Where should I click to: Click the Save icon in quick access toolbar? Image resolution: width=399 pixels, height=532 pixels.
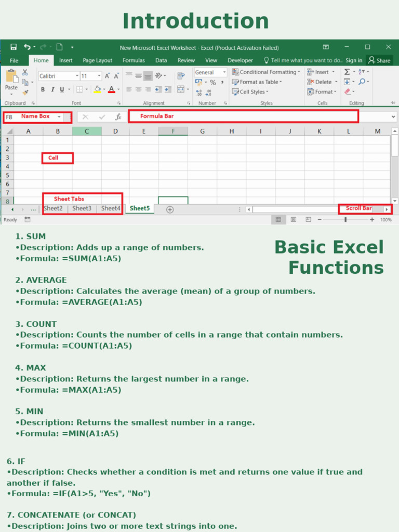pyautogui.click(x=14, y=47)
